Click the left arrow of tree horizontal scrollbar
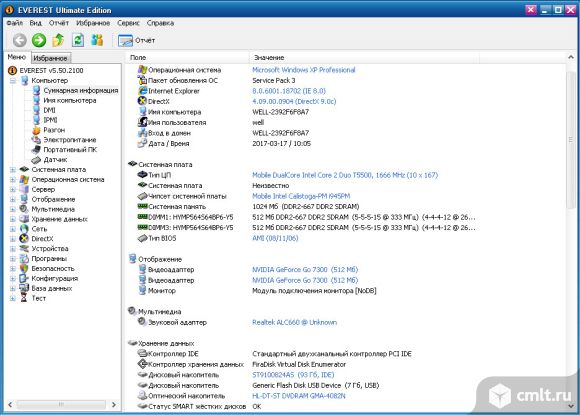 10,405
